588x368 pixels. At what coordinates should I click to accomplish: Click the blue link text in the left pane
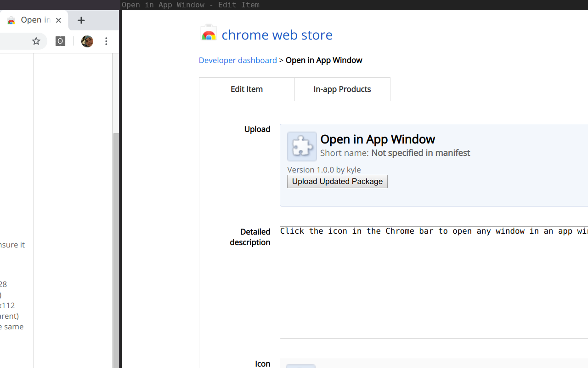click(12, 245)
